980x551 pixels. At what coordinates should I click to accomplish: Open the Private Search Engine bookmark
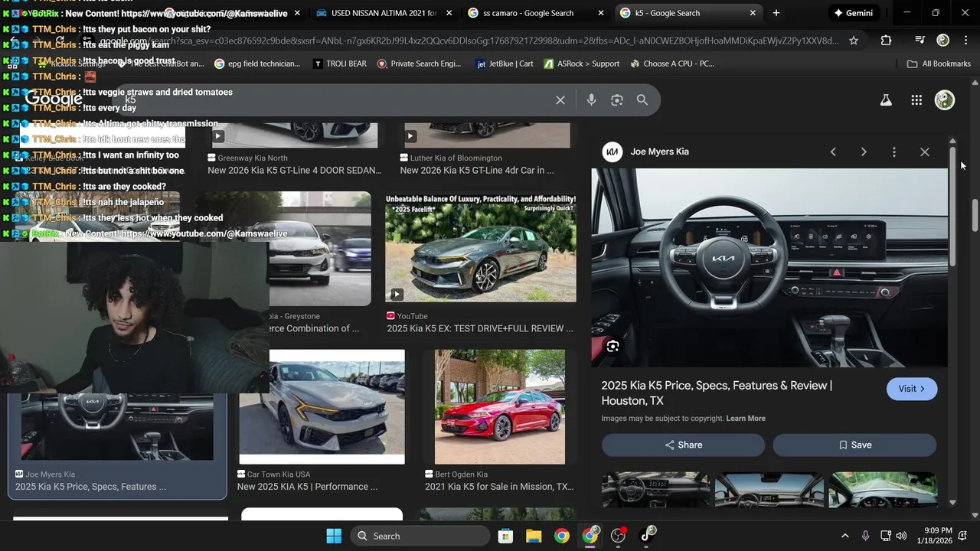pyautogui.click(x=419, y=64)
